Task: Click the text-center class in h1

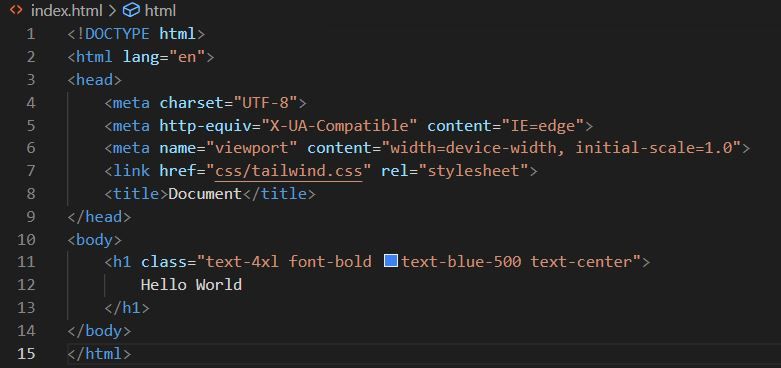Action: [x=581, y=261]
